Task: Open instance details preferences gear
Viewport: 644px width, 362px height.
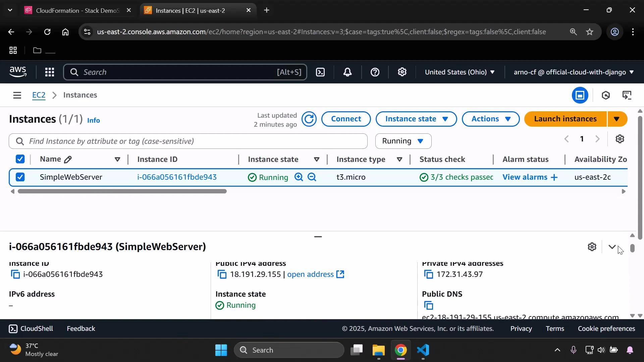Action: coord(592,247)
